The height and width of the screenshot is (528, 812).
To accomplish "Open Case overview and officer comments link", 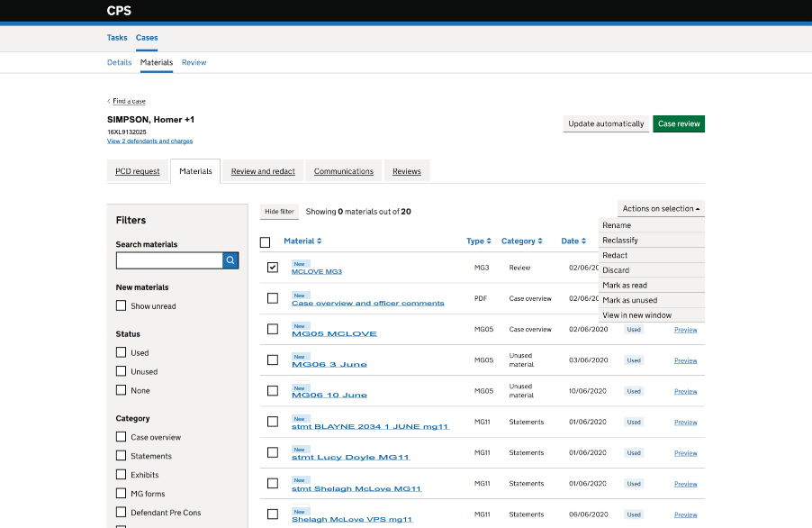I will click(x=367, y=303).
